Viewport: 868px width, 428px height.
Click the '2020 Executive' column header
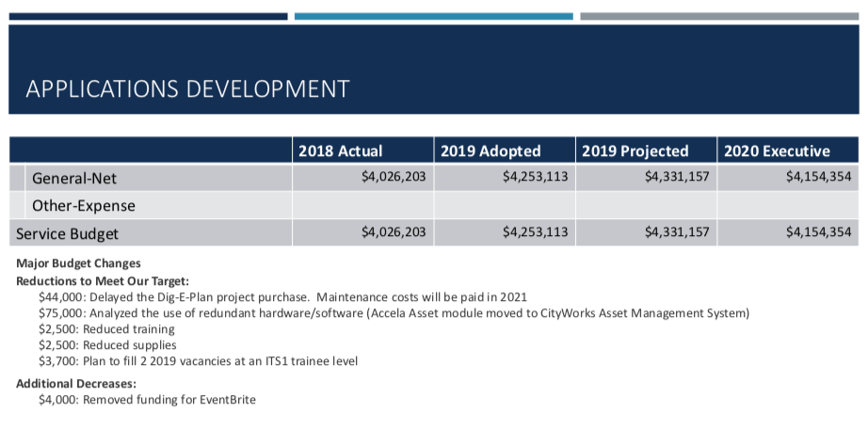click(778, 151)
